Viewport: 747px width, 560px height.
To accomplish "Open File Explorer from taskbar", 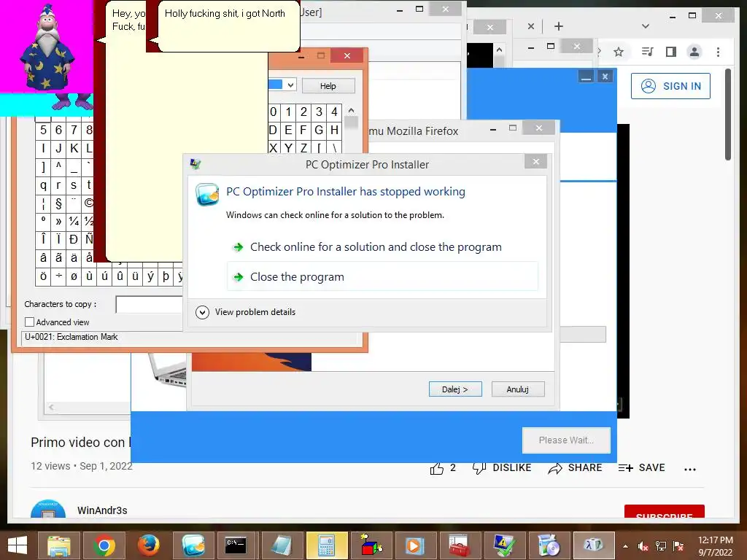I will pos(60,545).
